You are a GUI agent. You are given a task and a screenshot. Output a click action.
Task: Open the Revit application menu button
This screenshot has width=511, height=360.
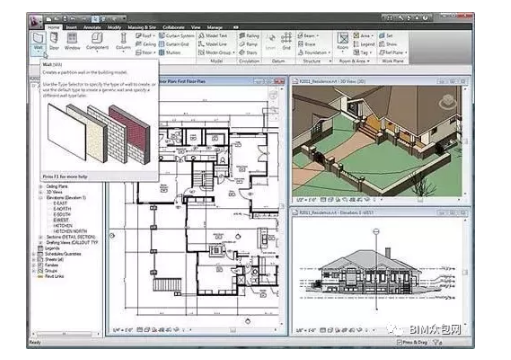point(35,22)
